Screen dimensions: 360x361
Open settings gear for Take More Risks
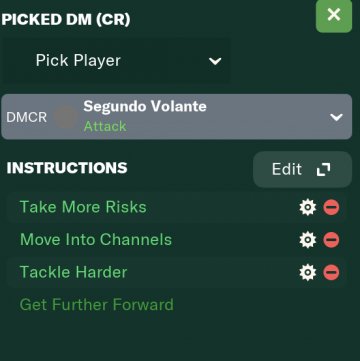[307, 207]
